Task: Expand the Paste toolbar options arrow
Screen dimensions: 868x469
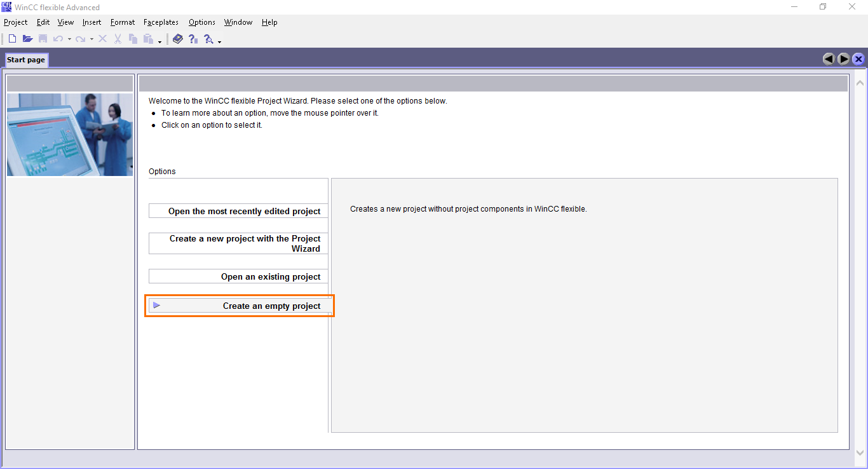Action: [159, 42]
